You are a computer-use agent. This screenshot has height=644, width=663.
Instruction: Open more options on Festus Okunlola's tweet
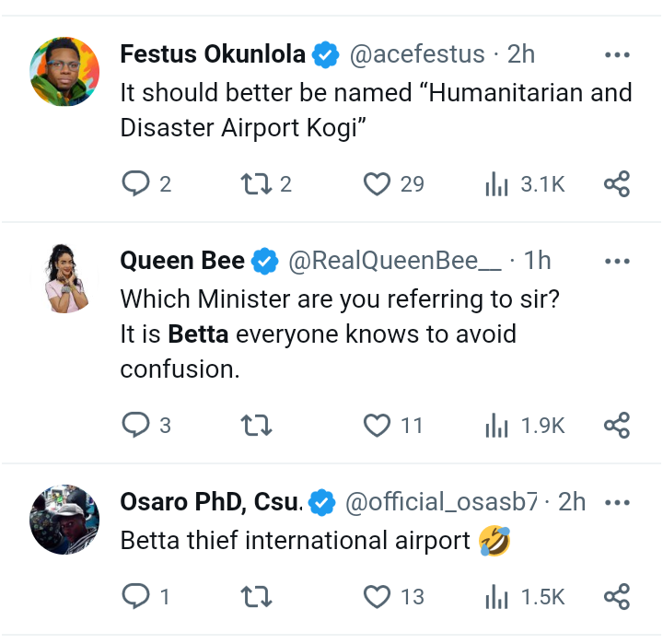point(616,55)
